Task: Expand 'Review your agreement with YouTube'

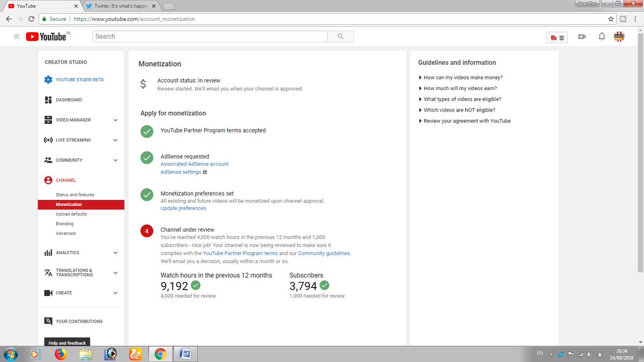Action: point(464,121)
